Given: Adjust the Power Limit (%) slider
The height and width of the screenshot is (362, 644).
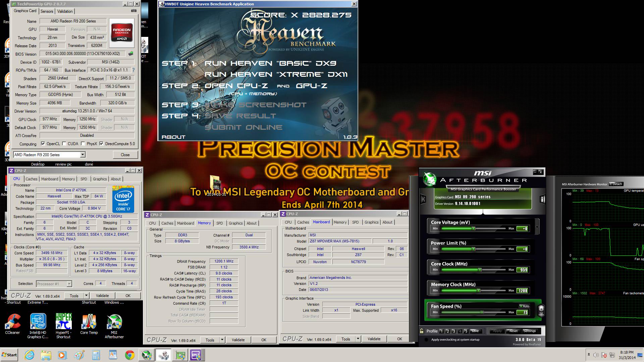Looking at the screenshot, I should point(473,249).
